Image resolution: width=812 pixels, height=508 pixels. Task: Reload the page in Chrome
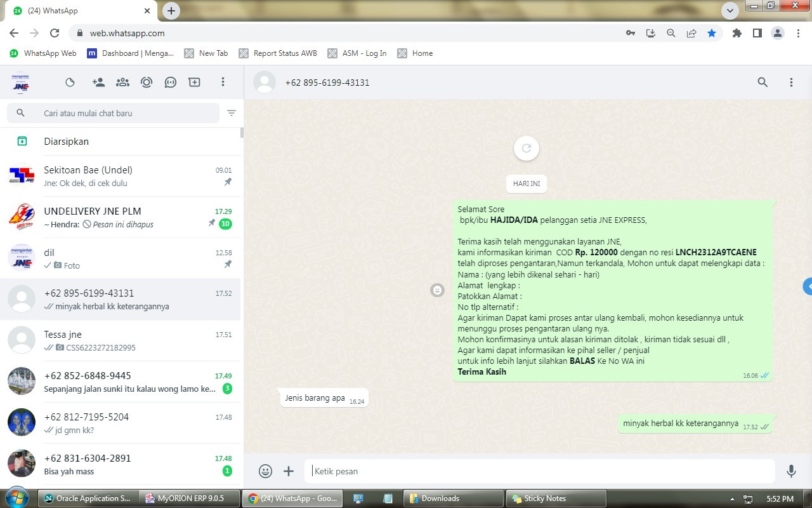[x=55, y=33]
